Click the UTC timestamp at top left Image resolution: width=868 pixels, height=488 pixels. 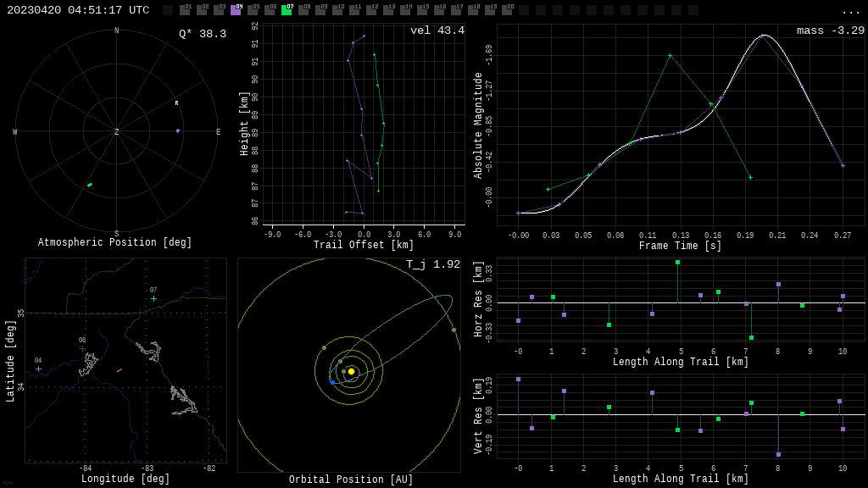[x=78, y=10]
